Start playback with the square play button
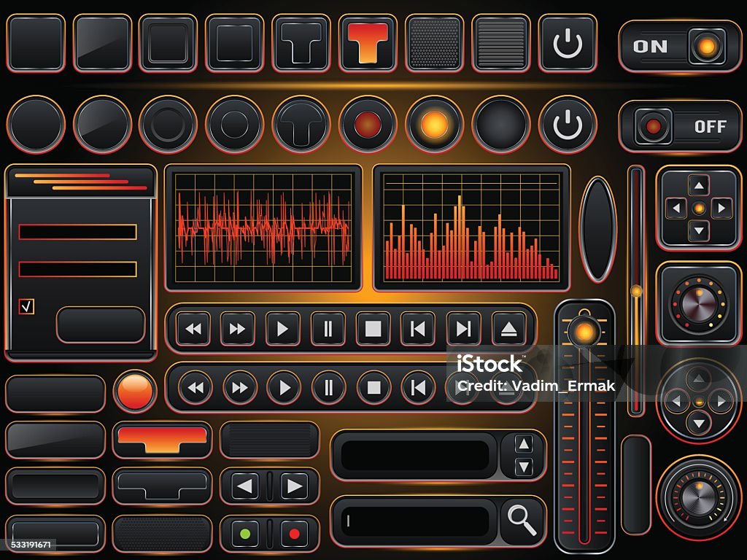The width and height of the screenshot is (747, 560). coord(282,329)
